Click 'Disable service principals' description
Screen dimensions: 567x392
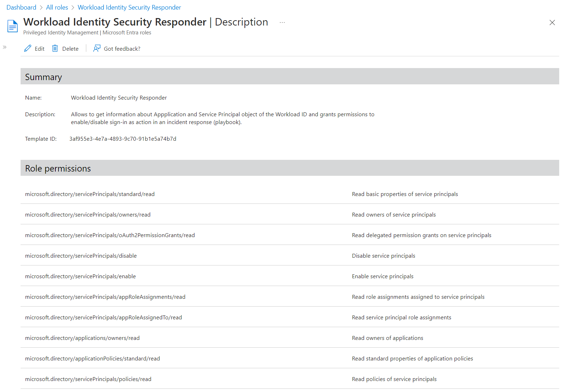pyautogui.click(x=384, y=256)
